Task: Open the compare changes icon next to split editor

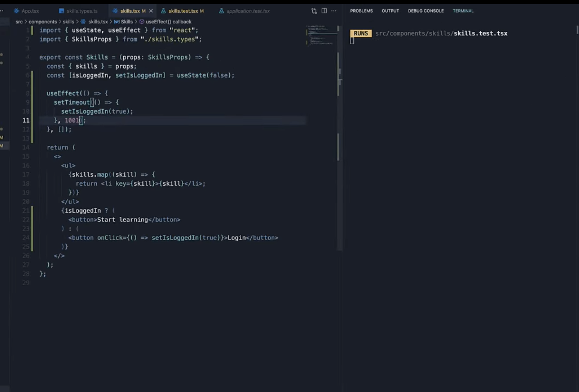Action: [x=314, y=11]
